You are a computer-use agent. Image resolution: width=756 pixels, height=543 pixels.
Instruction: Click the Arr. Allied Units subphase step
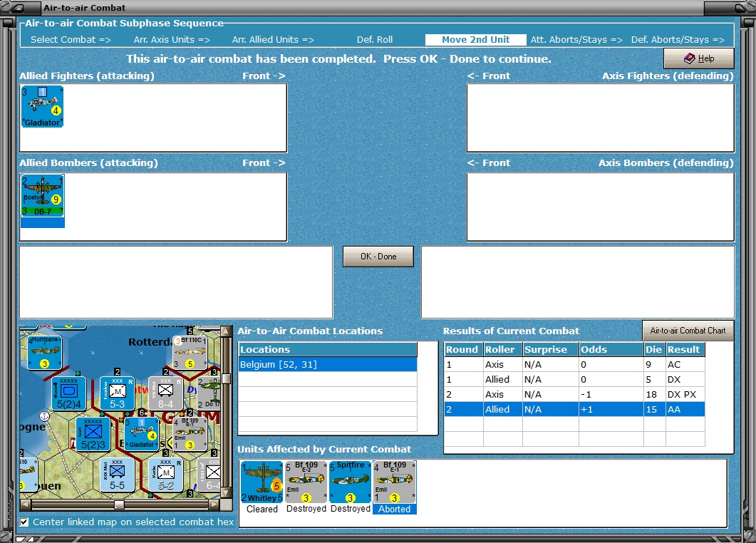[x=273, y=39]
